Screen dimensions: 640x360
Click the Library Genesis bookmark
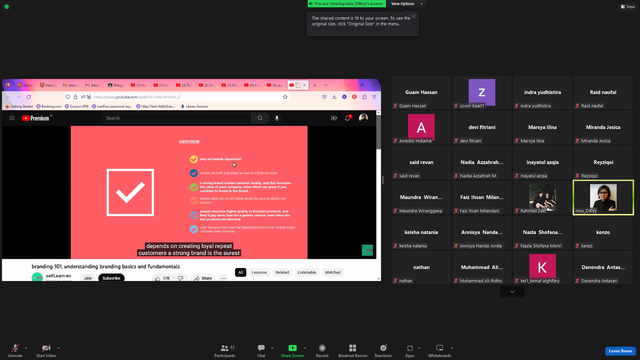(x=194, y=107)
